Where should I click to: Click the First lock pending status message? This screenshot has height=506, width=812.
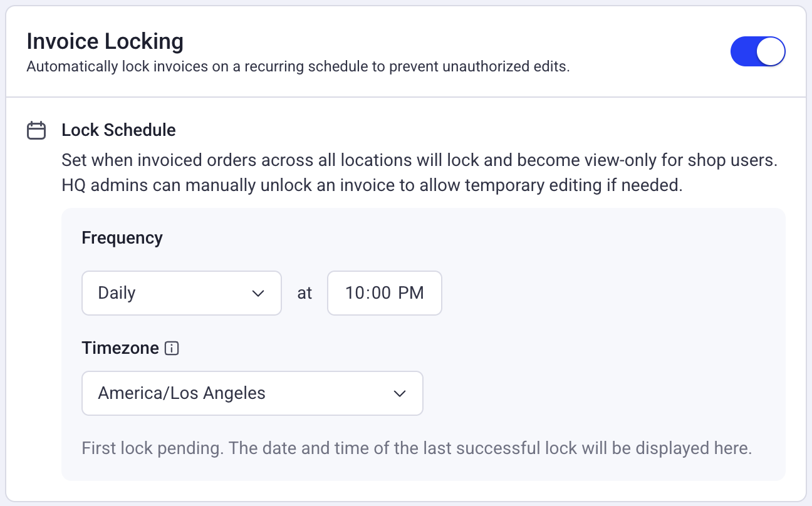click(417, 448)
